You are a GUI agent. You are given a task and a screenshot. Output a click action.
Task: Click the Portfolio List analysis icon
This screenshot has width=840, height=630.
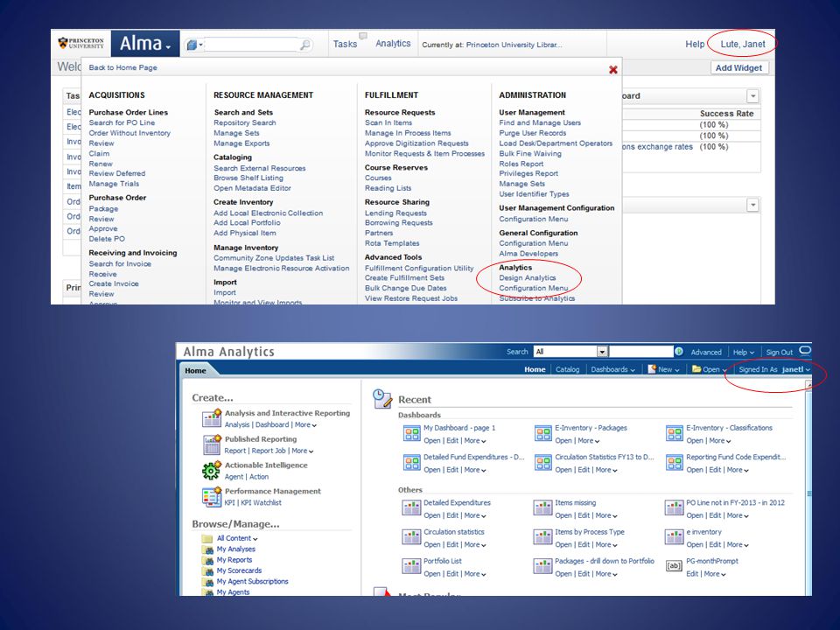pyautogui.click(x=411, y=566)
